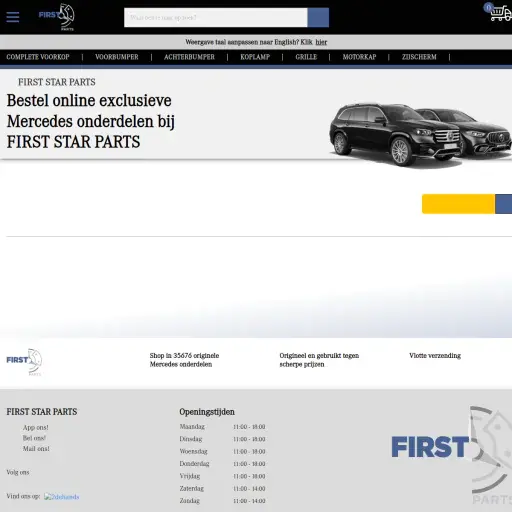Click 'Origineel en gebruikt tegen scherpe prijzen' text
Viewport: 512px width, 512px height.
[x=319, y=360]
